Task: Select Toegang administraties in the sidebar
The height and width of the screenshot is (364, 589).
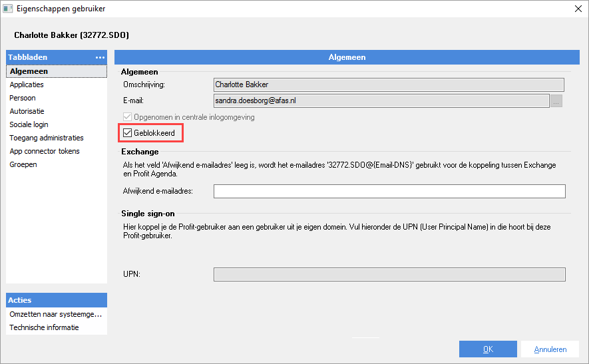Action: [x=47, y=138]
